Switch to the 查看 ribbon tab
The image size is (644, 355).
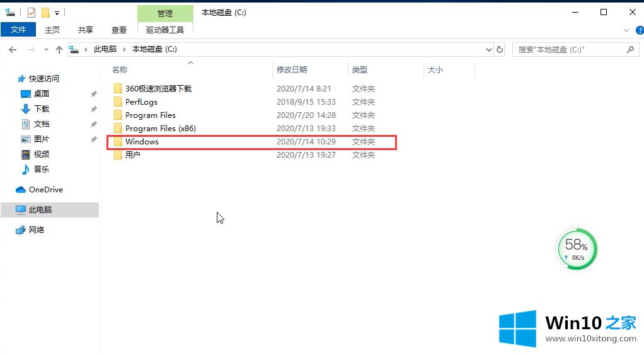118,30
